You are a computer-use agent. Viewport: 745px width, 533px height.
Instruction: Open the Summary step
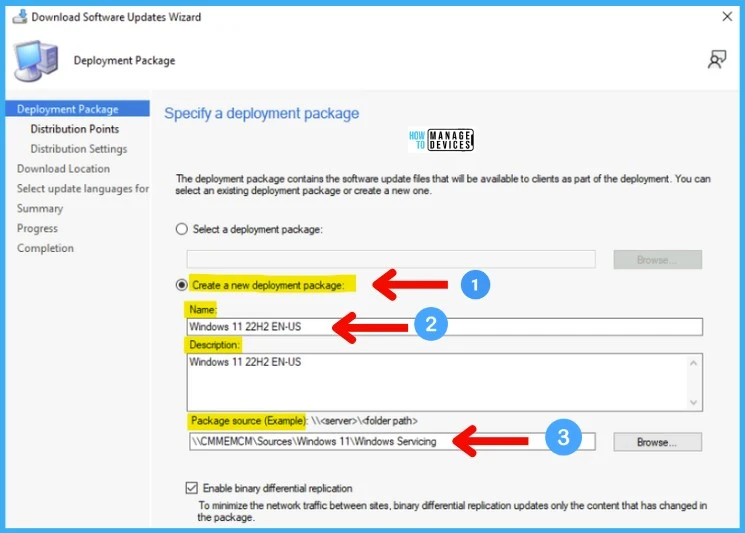40,209
